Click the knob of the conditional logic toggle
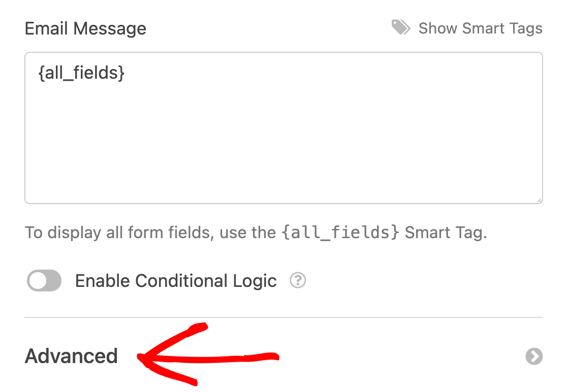Image resolution: width=567 pixels, height=392 pixels. (x=38, y=281)
